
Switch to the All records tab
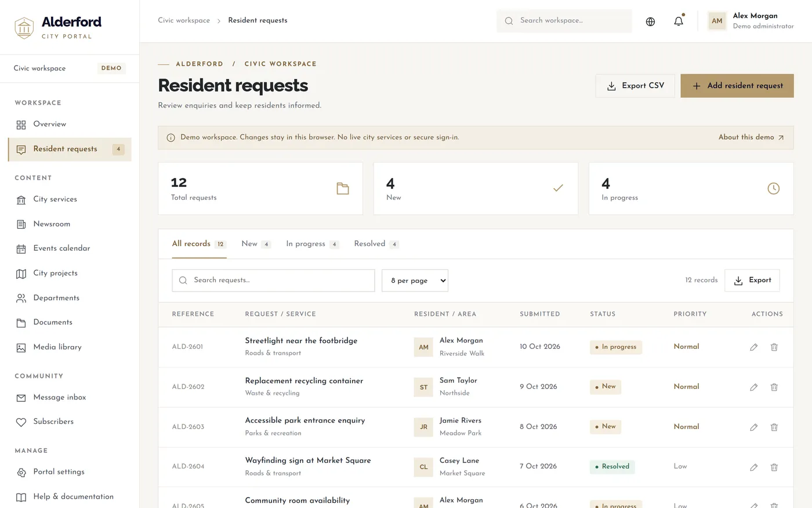point(198,244)
